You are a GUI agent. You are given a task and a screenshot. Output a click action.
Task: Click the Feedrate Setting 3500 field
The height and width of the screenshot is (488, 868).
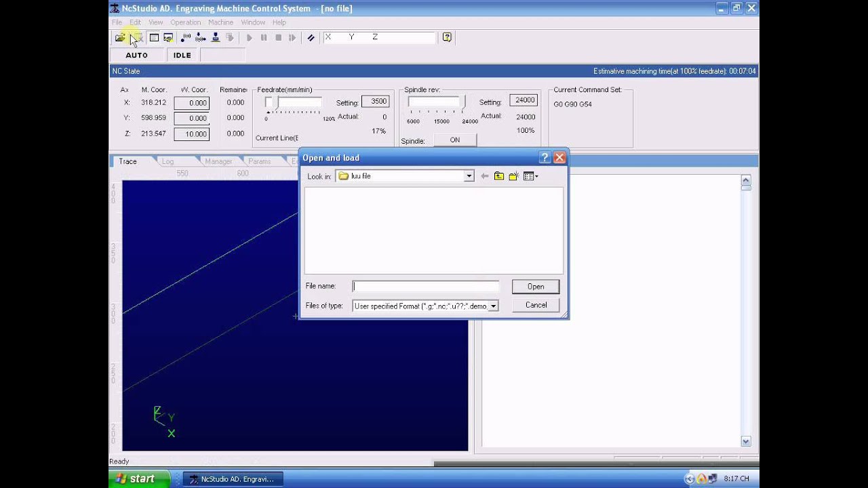tap(375, 102)
